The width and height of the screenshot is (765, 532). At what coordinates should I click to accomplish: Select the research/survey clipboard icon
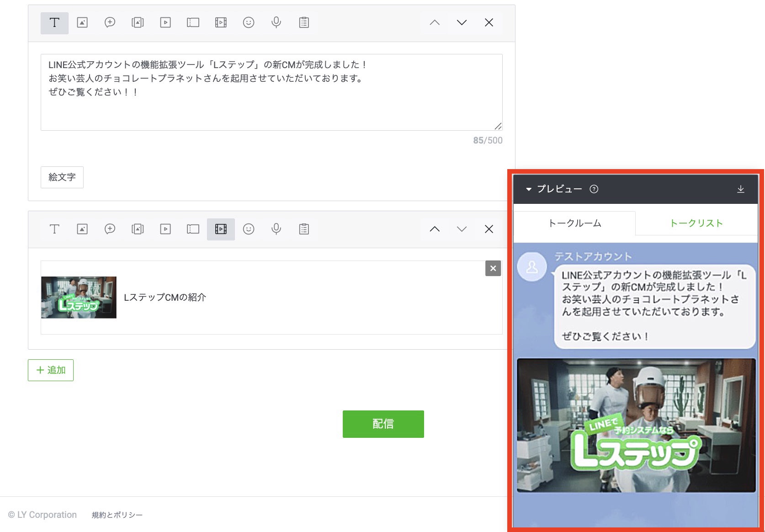[x=303, y=22]
